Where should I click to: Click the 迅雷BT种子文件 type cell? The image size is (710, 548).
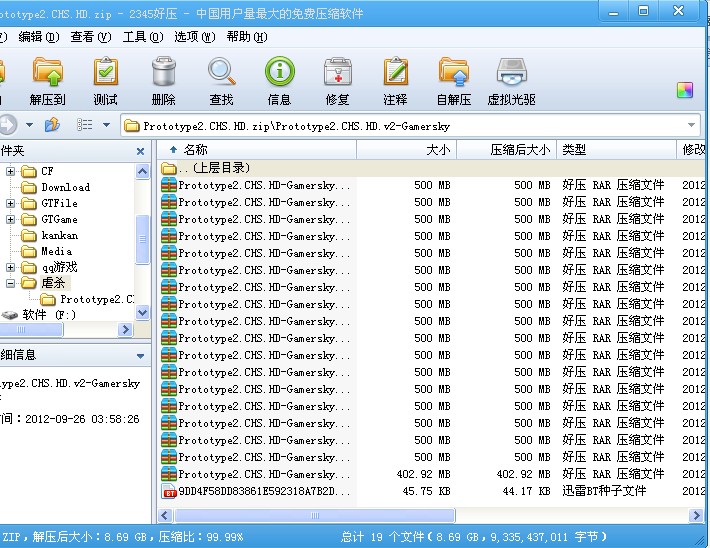pos(604,491)
